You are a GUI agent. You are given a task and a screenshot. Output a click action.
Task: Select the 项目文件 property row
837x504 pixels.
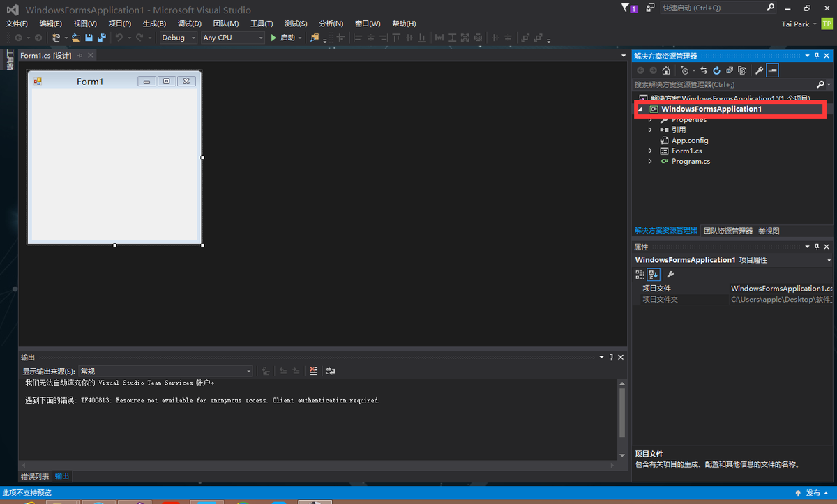click(733, 289)
